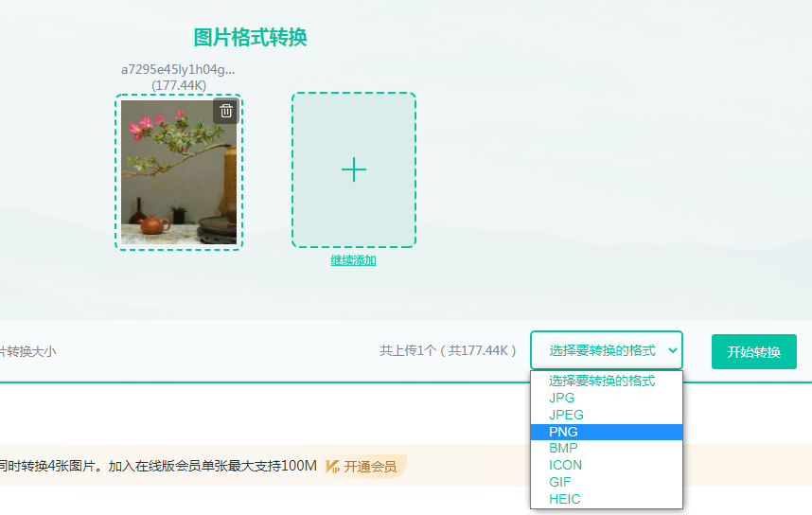Click the flower bonsai image thumbnail
Viewport: 812px width, 515px height.
pyautogui.click(x=179, y=172)
